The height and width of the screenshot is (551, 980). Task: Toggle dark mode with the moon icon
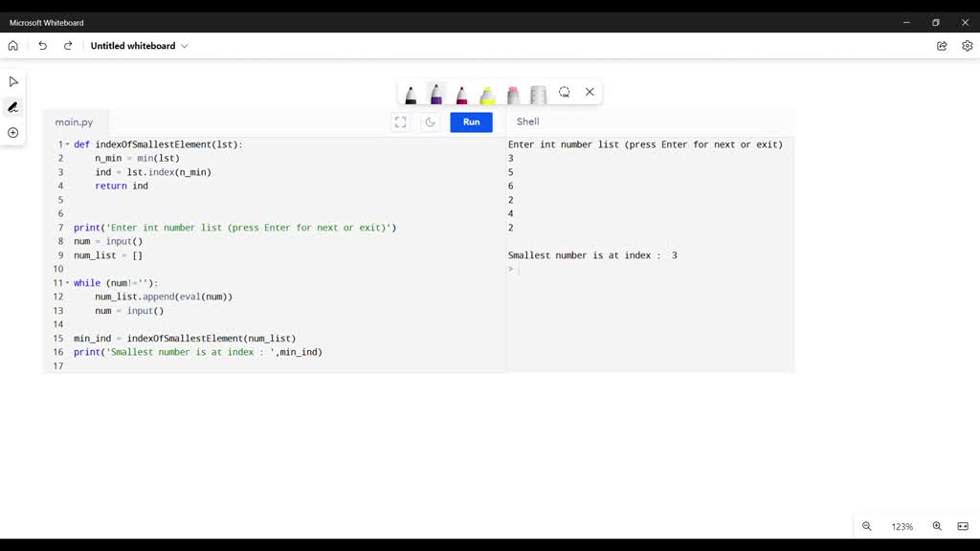[x=431, y=122]
